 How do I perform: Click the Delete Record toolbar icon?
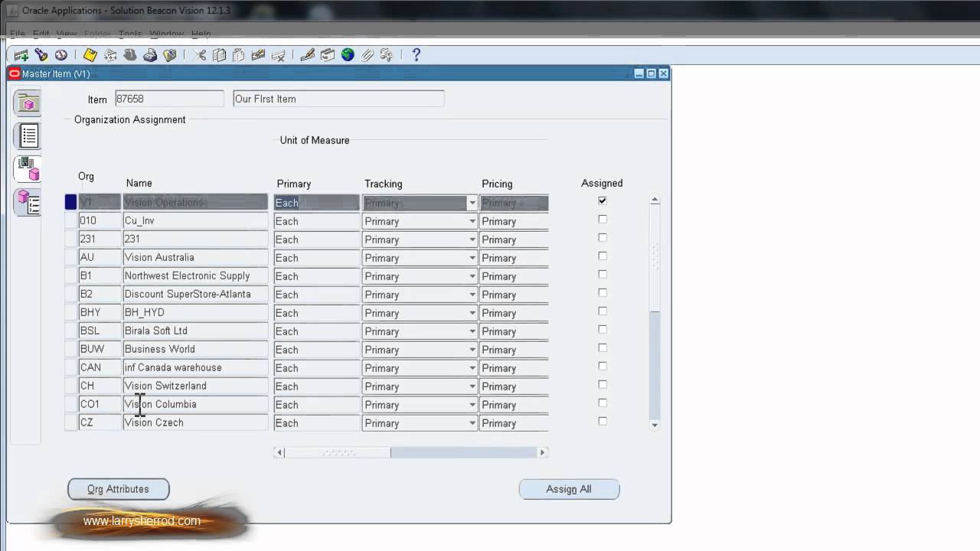pyautogui.click(x=279, y=55)
